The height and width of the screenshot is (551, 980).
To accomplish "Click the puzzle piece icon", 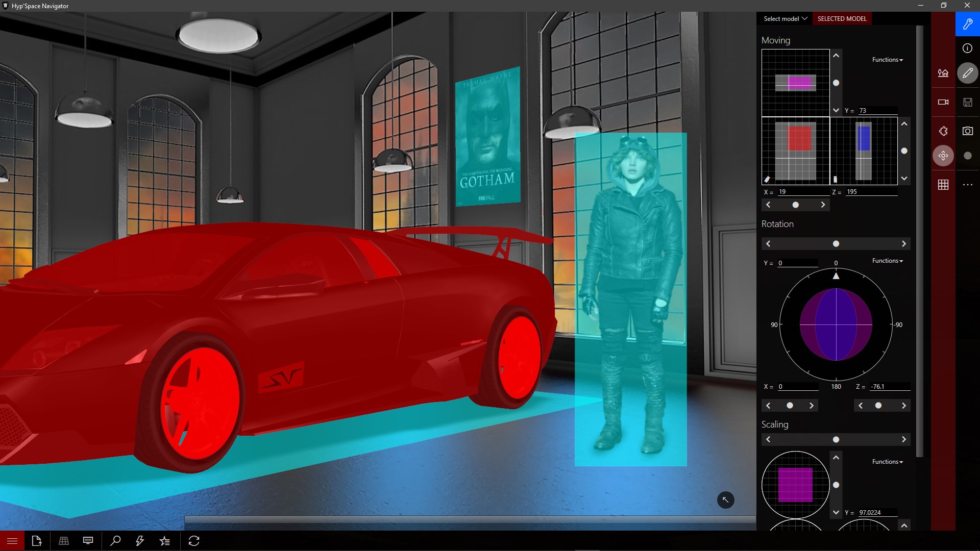I will pyautogui.click(x=943, y=131).
